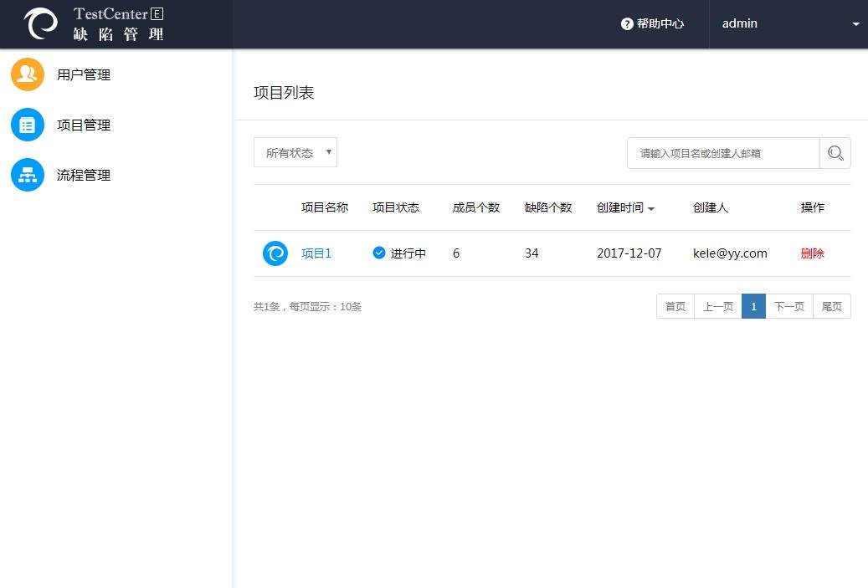Toggle page 1 selection in pagination

click(x=753, y=306)
